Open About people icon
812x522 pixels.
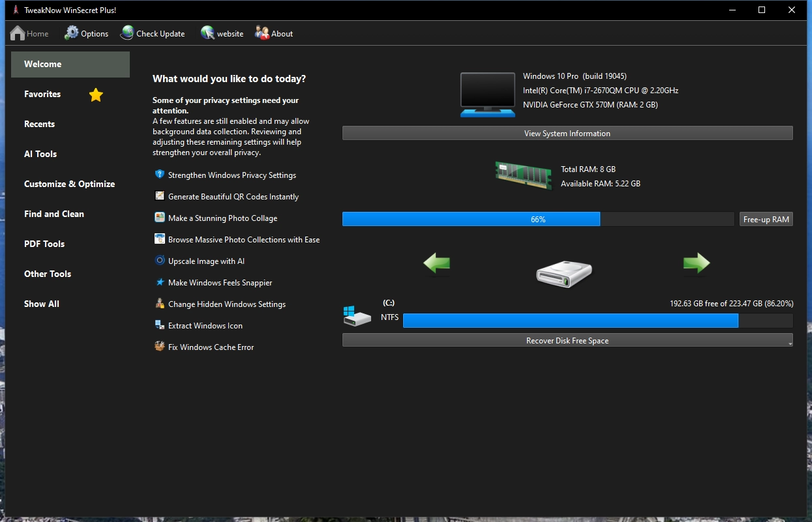pyautogui.click(x=262, y=33)
